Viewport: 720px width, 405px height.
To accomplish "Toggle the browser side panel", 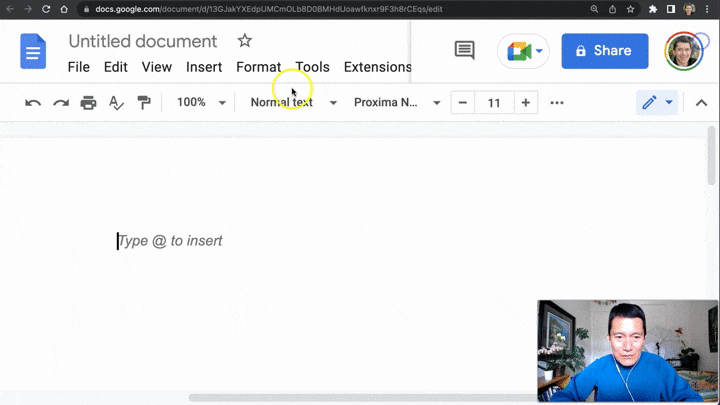I will pos(671,9).
